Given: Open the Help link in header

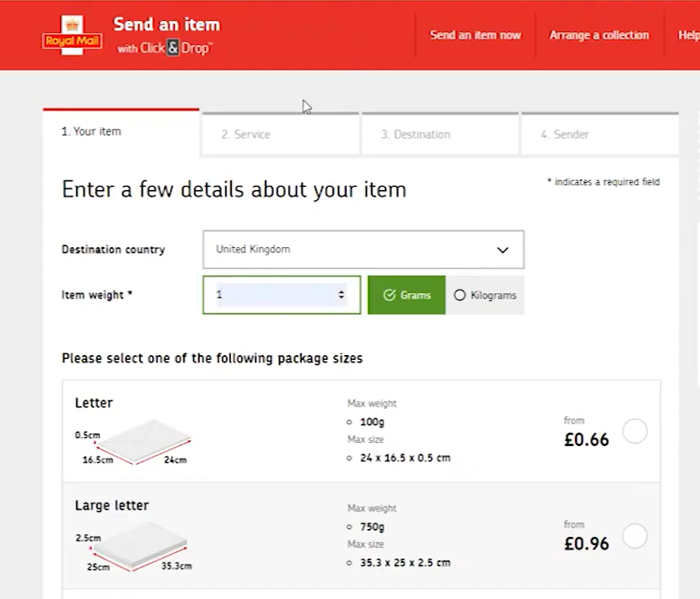Looking at the screenshot, I should pos(688,35).
